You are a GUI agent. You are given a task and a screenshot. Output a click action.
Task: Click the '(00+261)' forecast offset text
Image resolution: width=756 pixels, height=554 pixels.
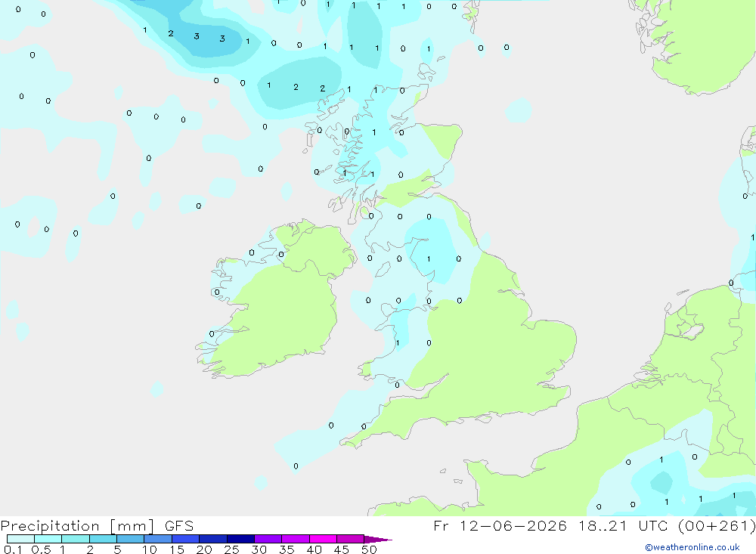[717, 525]
